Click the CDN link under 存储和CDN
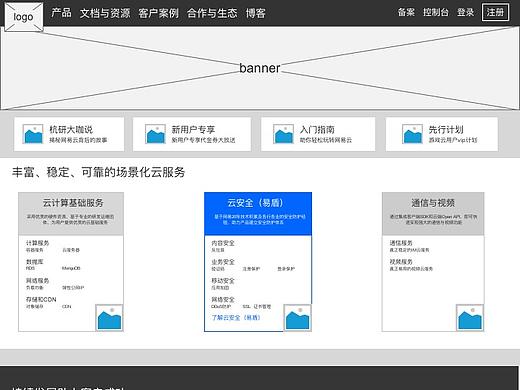 [66, 306]
